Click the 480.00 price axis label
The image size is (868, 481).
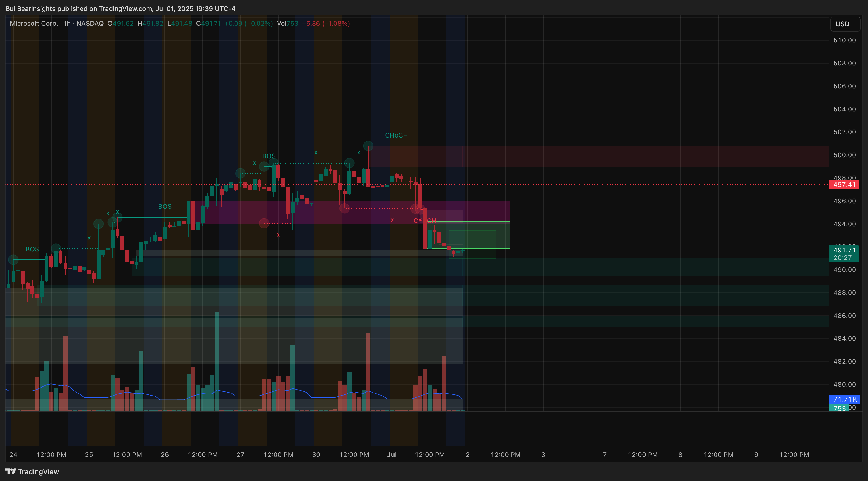tap(844, 384)
